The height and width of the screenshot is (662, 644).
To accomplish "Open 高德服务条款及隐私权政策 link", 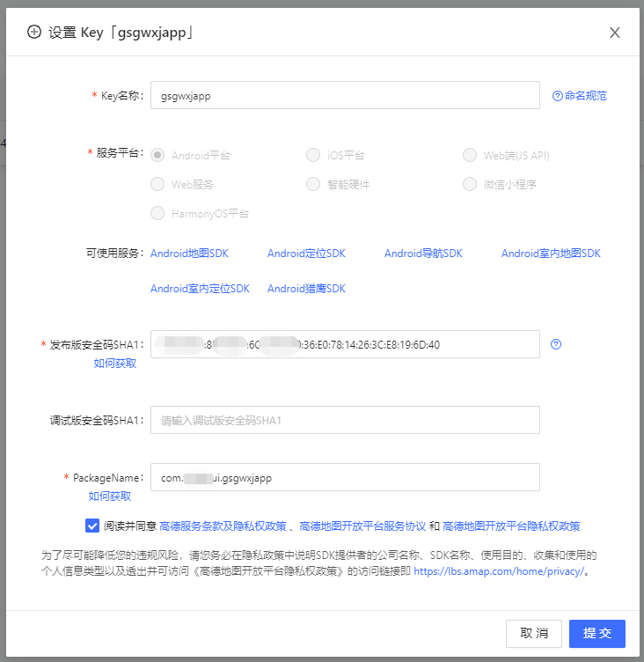I will [223, 526].
